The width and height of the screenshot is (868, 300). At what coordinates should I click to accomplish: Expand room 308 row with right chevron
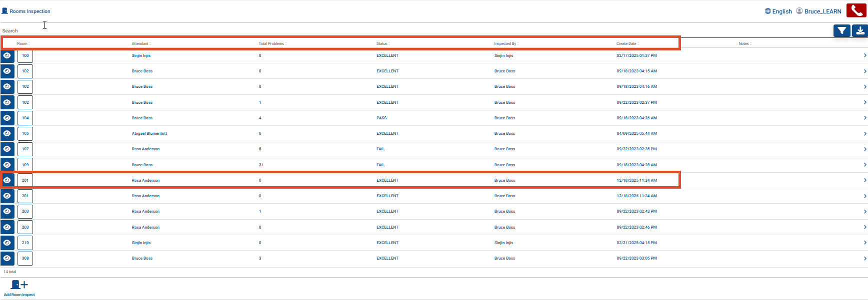pyautogui.click(x=864, y=258)
